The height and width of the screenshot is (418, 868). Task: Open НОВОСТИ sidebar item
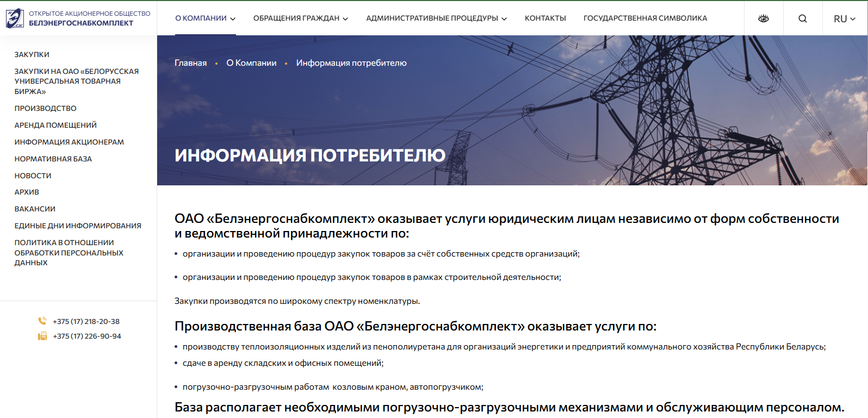coord(33,176)
